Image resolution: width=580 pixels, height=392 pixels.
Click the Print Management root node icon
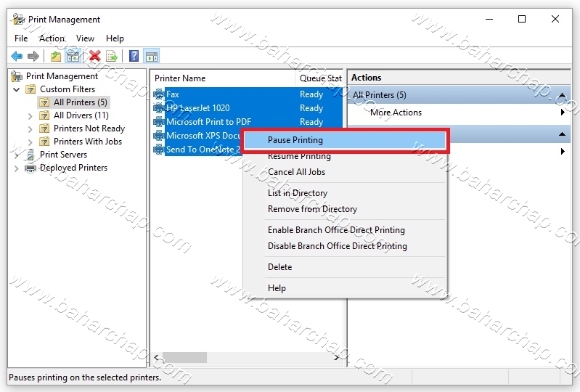(17, 76)
